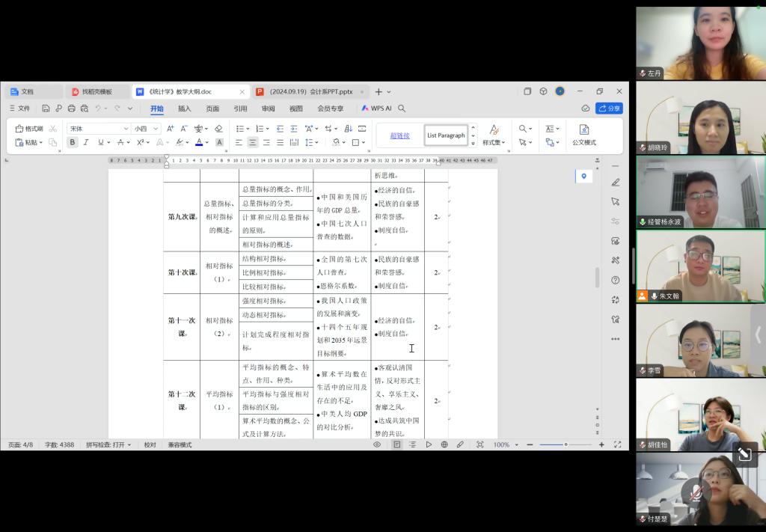Select the 超链接 hyperlink style
This screenshot has height=532, width=766.
[400, 135]
